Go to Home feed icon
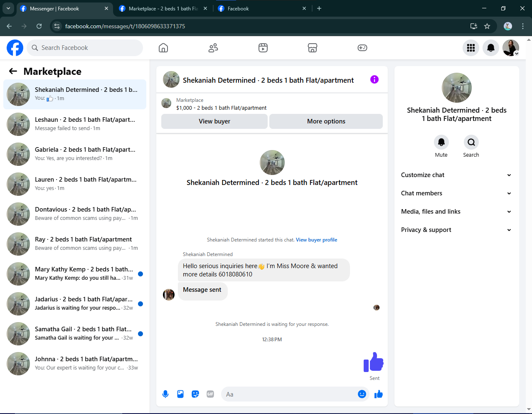Viewport: 532px width, 414px height. pos(163,48)
